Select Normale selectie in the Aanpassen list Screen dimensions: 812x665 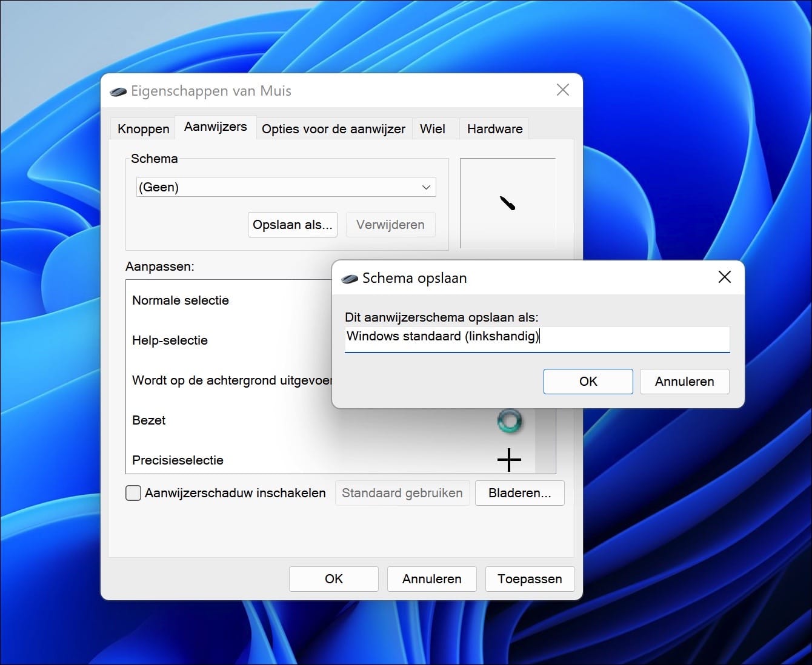[181, 300]
